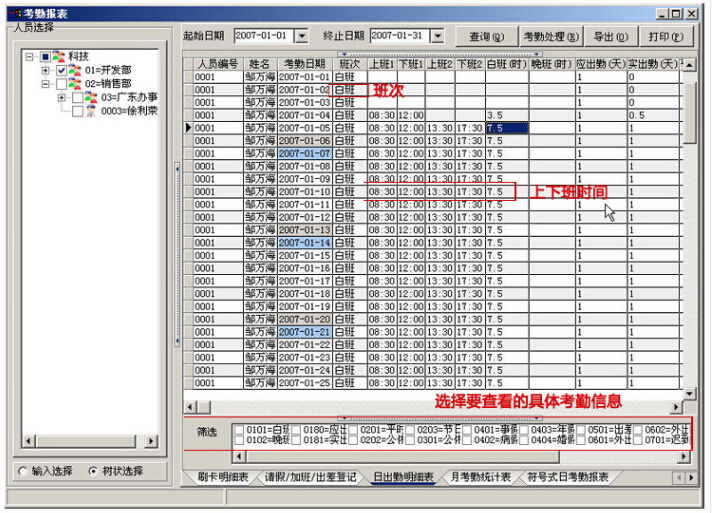Viewport: 712px width, 513px height.
Task: Click the 科技 root group icon
Action: [57, 57]
